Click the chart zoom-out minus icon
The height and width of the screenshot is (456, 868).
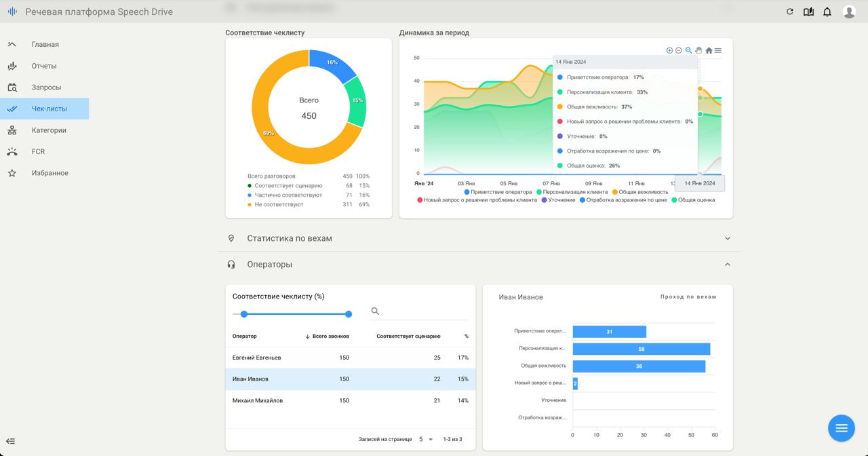(679, 50)
